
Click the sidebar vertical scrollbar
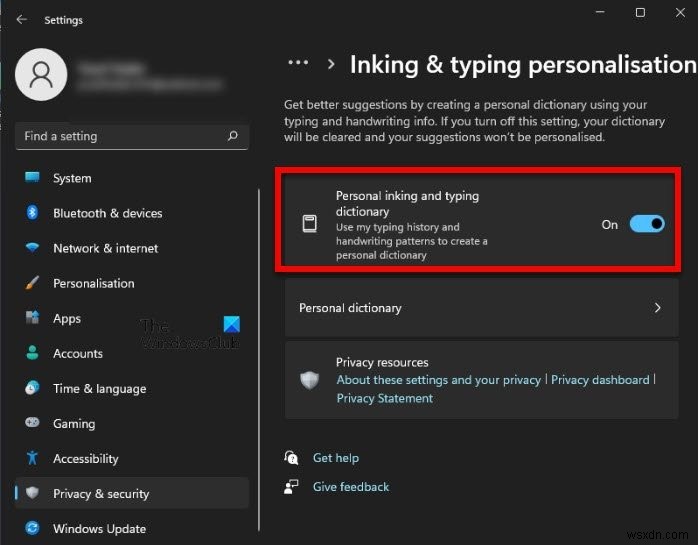pos(258,359)
